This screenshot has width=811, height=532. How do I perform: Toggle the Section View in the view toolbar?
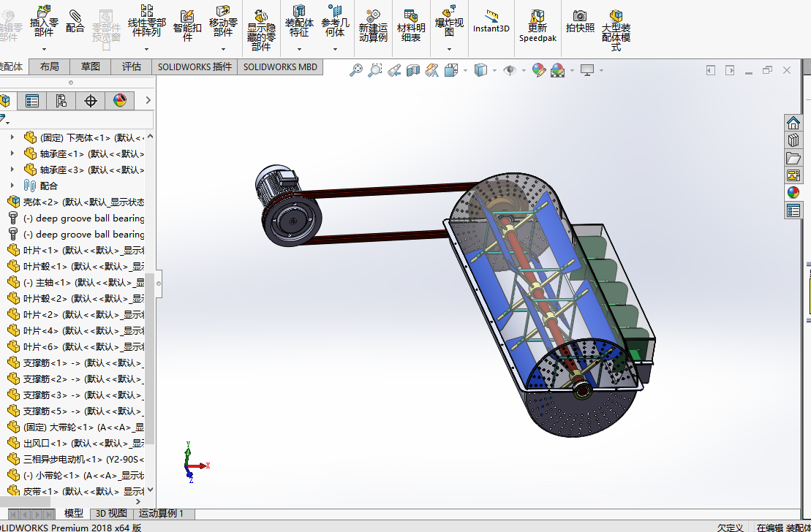point(412,70)
